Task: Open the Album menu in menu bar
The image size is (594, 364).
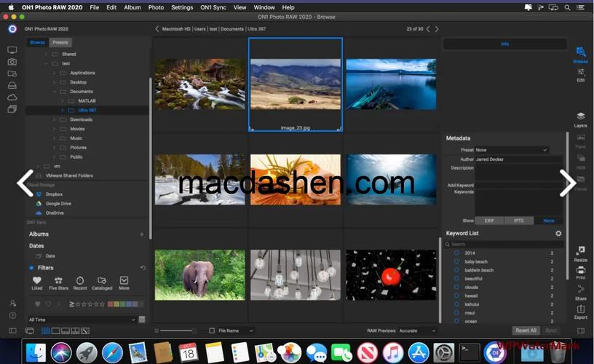Action: point(132,7)
